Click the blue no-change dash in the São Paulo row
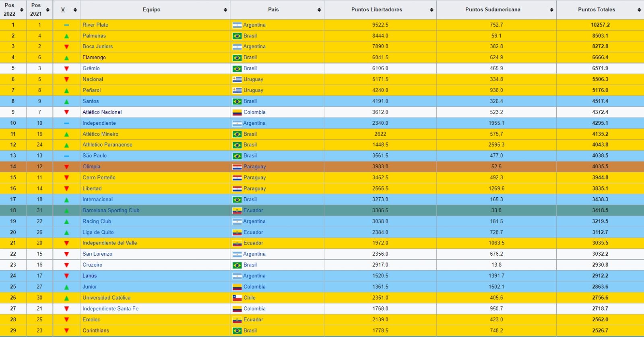 [66, 156]
